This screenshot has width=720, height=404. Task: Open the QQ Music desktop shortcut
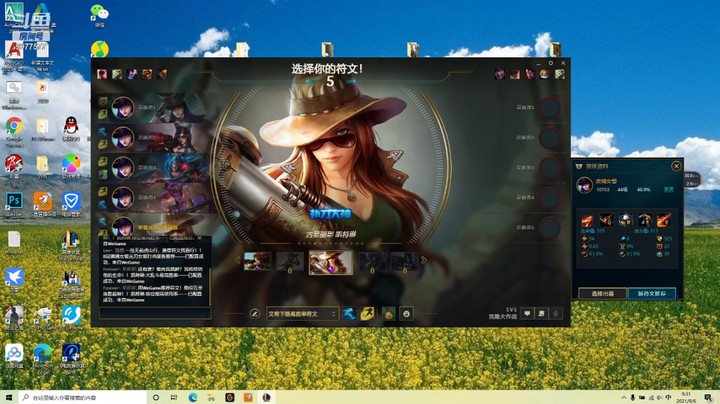coord(100,49)
